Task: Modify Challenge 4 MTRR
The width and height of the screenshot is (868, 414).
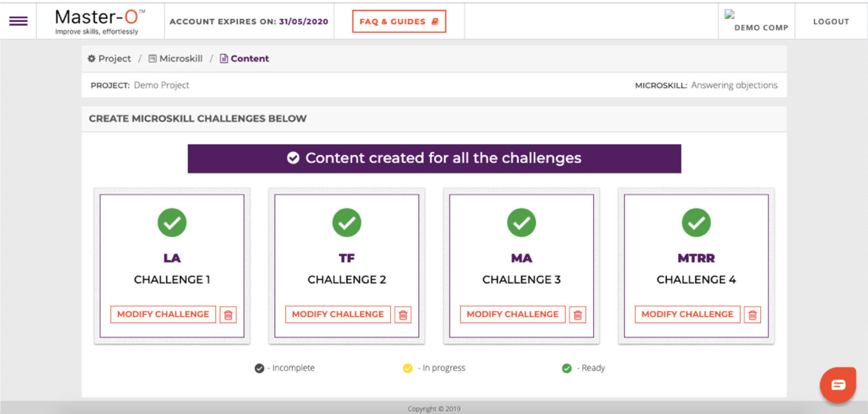Action: (687, 314)
